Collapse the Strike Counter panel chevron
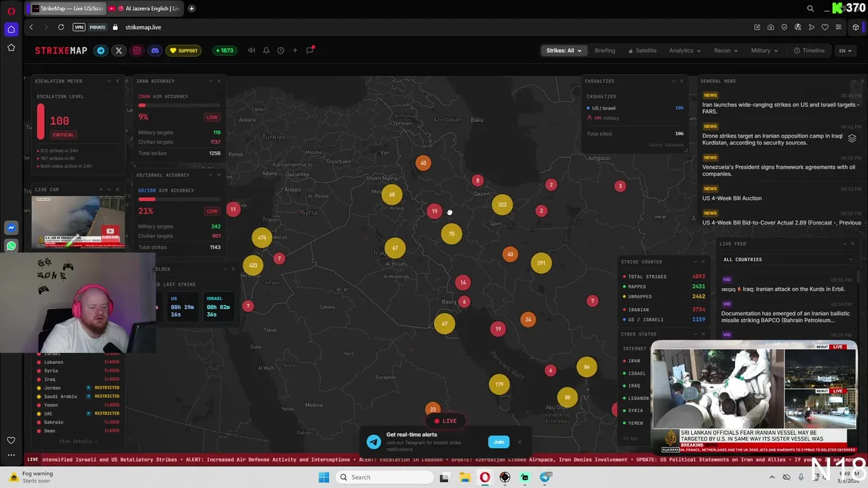868x488 pixels. pos(694,262)
